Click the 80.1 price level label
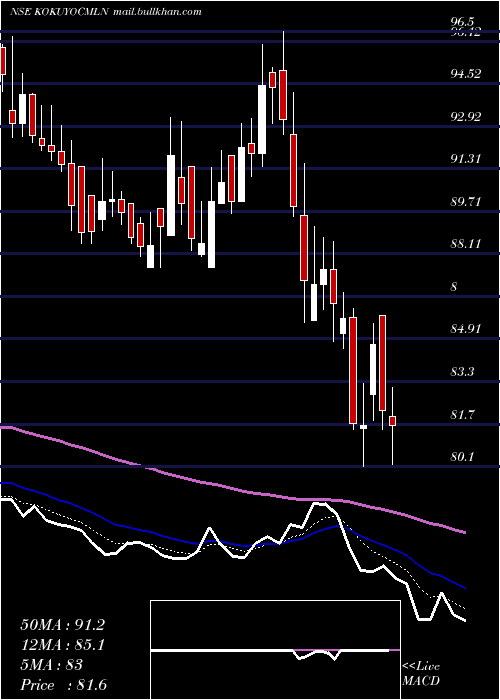Image resolution: width=500 pixels, height=700 pixels. point(462,457)
